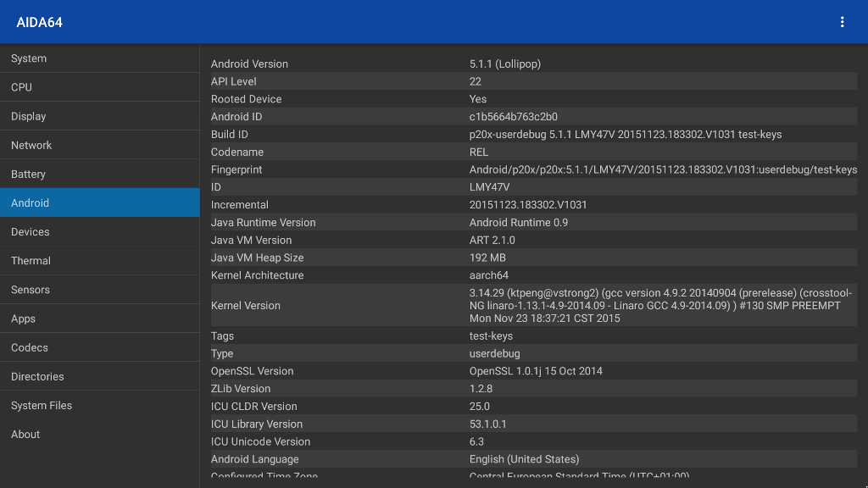The width and height of the screenshot is (868, 488).
Task: Click the ICU Library value 53.1.0.1
Action: [487, 424]
